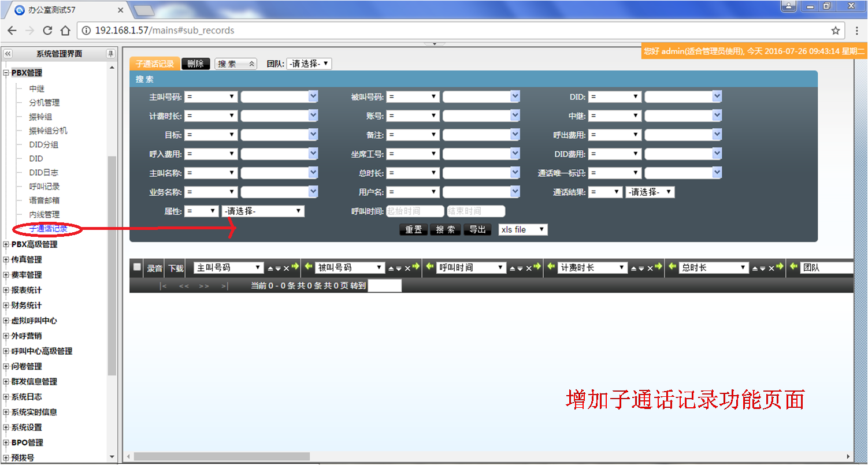Reload the page in the browser

(47, 30)
